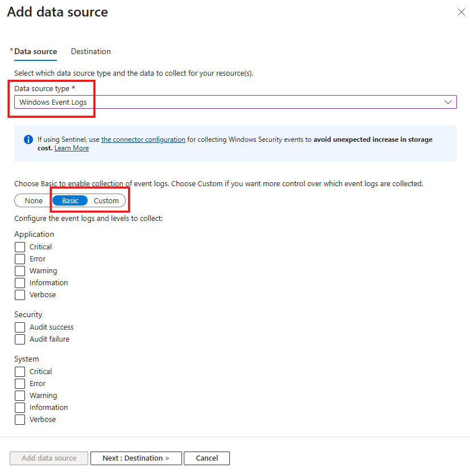Viewport: 470px width, 476px height.
Task: Click the Next : Destination button
Action: point(136,458)
